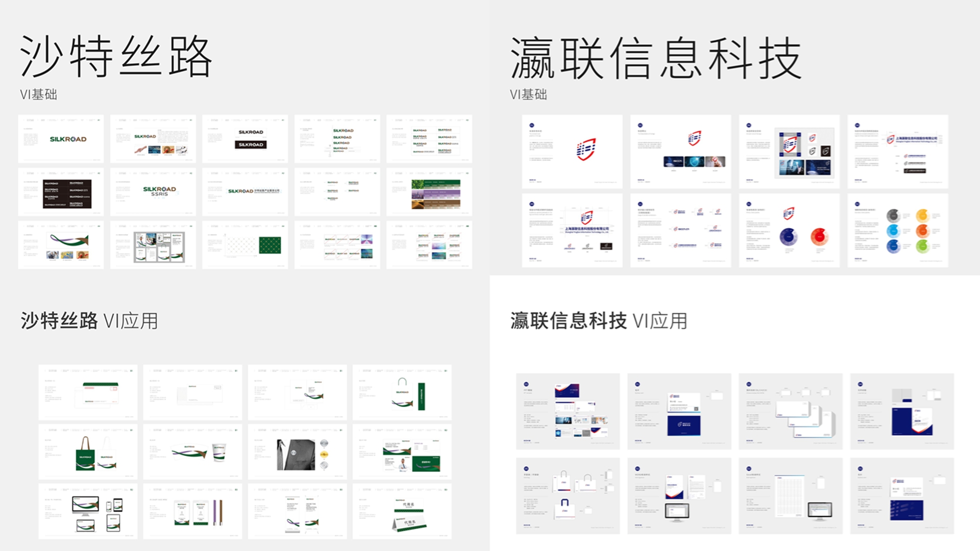Open the green tote bags slide
Screen dimensions: 980x551
tap(88, 452)
